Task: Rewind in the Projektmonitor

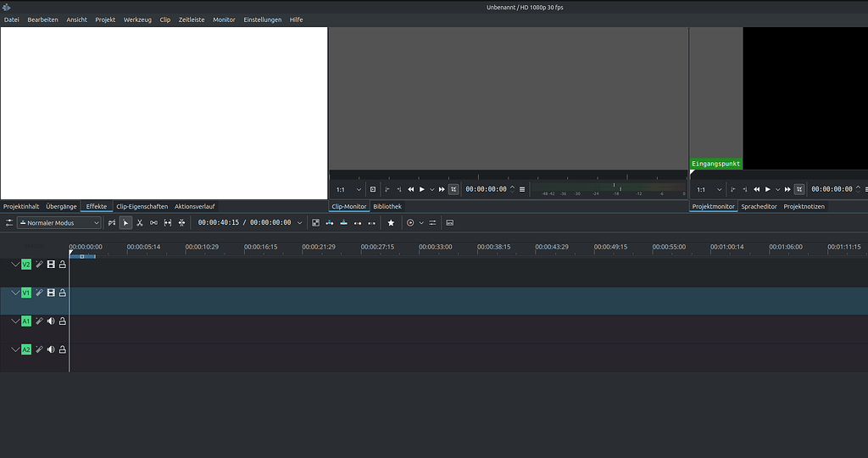Action: pyautogui.click(x=754, y=189)
